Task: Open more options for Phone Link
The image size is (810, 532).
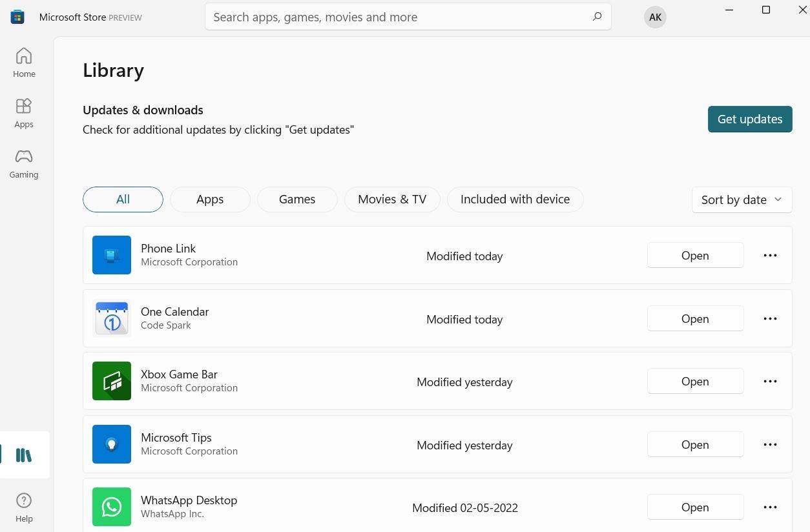Action: tap(770, 256)
